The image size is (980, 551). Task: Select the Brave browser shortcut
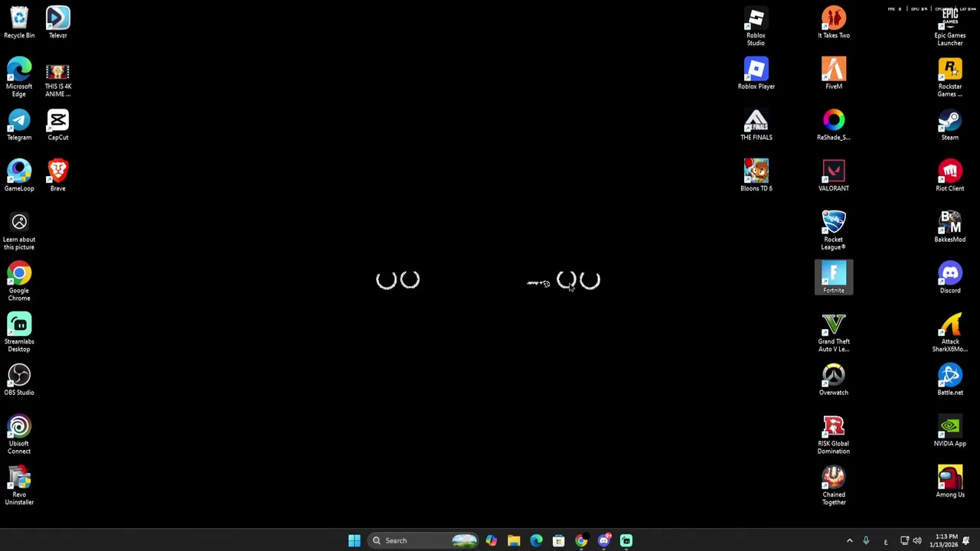(x=57, y=175)
